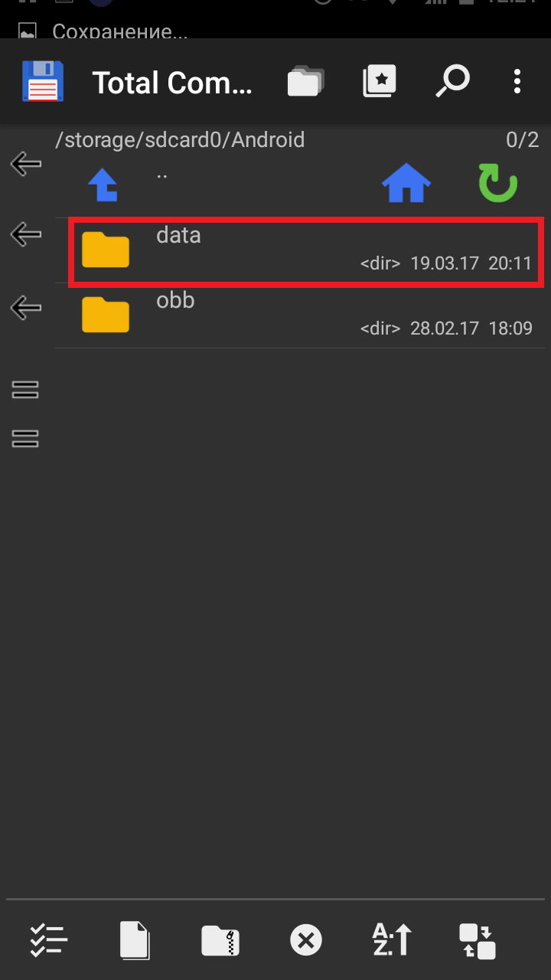Tap the data folder's yellow icon to select
Image resolution: width=551 pixels, height=980 pixels.
tap(106, 250)
